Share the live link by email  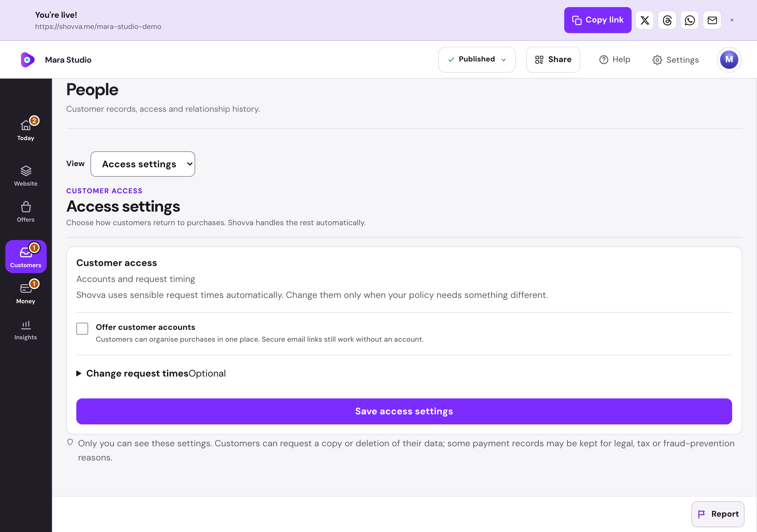tap(712, 20)
